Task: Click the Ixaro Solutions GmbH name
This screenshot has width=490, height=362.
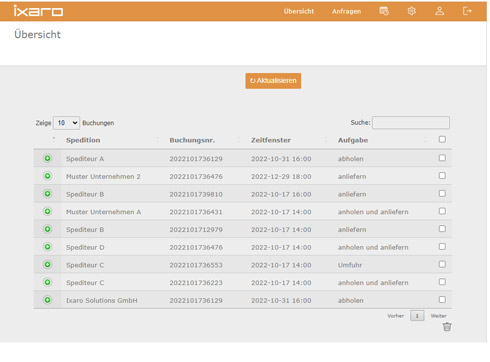Action: tap(102, 300)
